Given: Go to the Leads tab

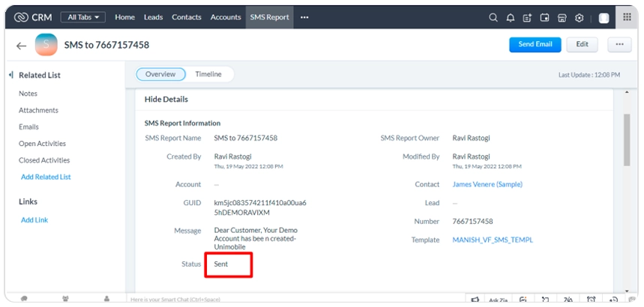Looking at the screenshot, I should [153, 17].
